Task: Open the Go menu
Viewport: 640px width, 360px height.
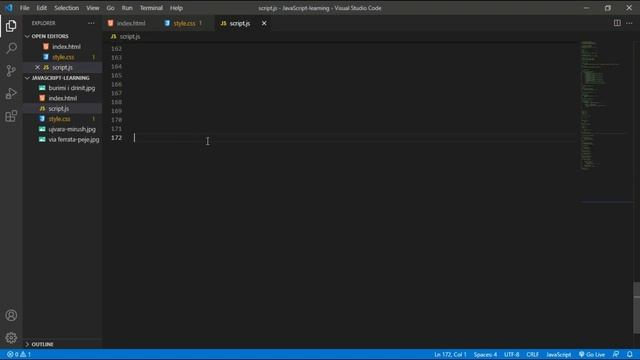Action: click(111, 8)
